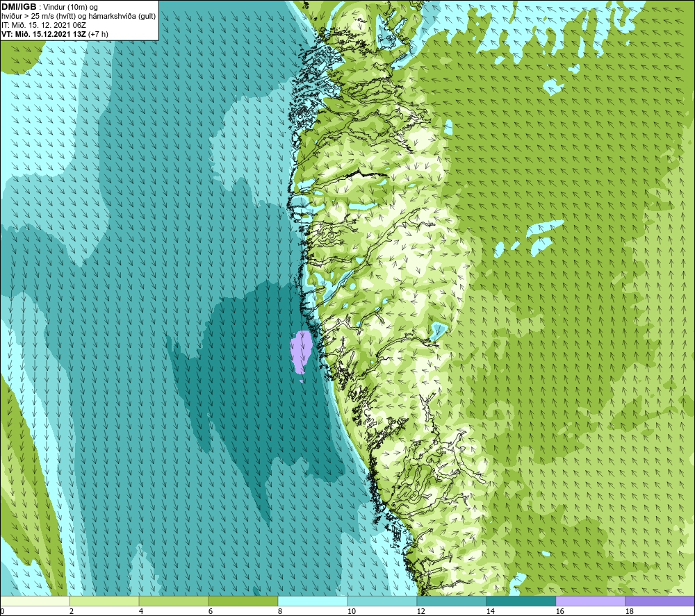This screenshot has height=616, width=695.
Task: Click the DMI/IGB title text
Action: (x=19, y=7)
